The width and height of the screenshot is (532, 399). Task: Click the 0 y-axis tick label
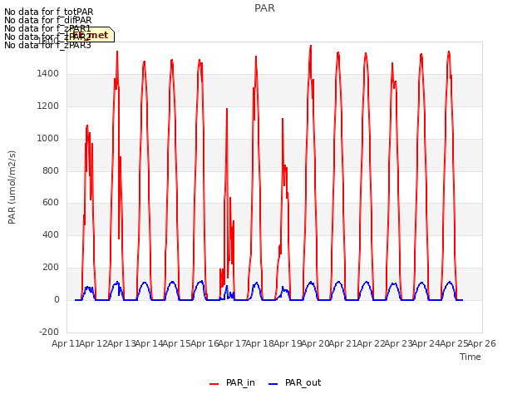click(57, 300)
